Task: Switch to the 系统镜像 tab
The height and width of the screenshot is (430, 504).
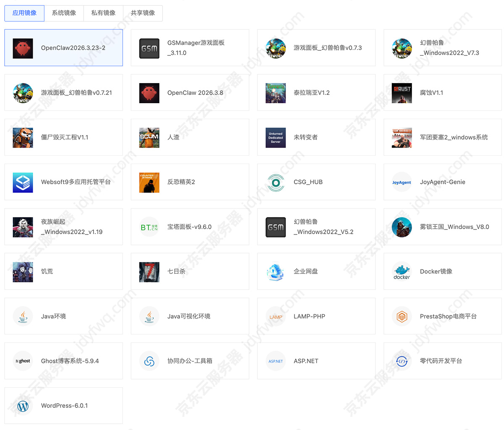Action: [x=63, y=13]
